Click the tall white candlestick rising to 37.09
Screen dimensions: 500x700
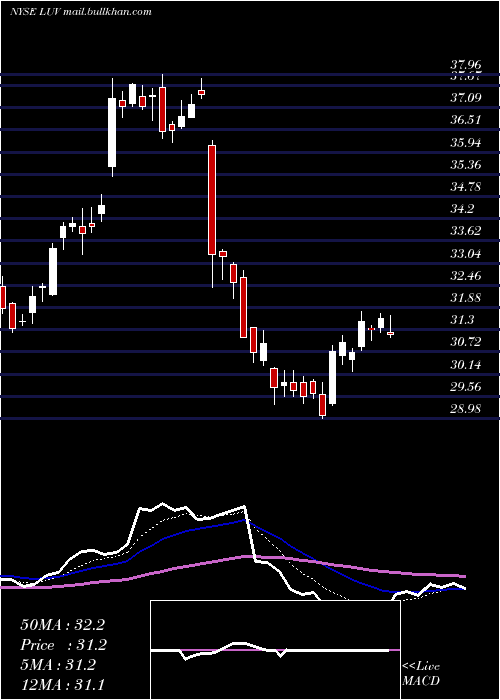point(112,132)
